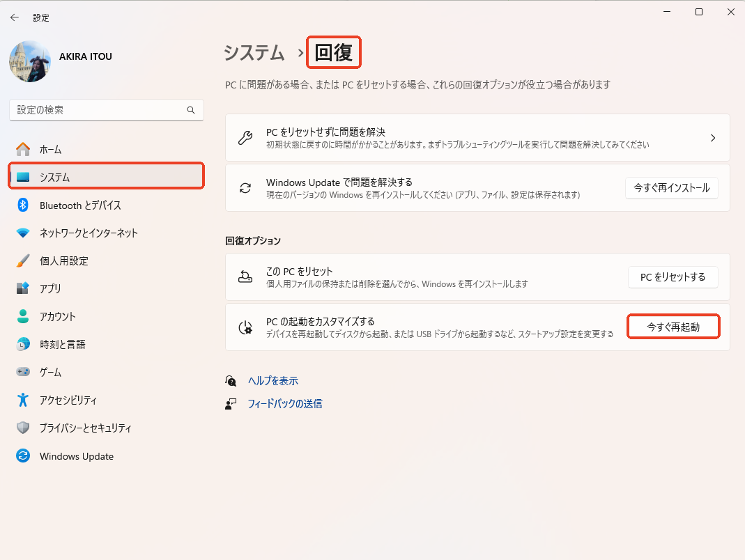This screenshot has height=560, width=745.
Task: Click the 今すぐ再インストール button
Action: pos(671,188)
